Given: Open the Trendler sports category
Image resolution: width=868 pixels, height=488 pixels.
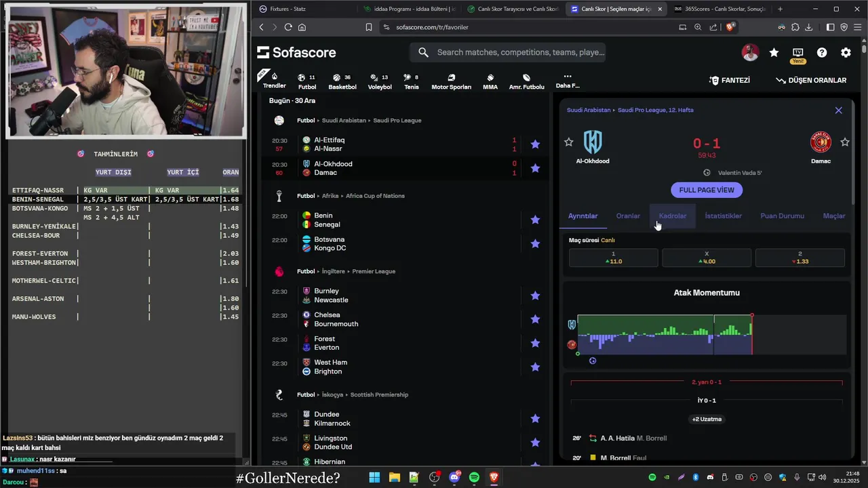Looking at the screenshot, I should tap(274, 79).
